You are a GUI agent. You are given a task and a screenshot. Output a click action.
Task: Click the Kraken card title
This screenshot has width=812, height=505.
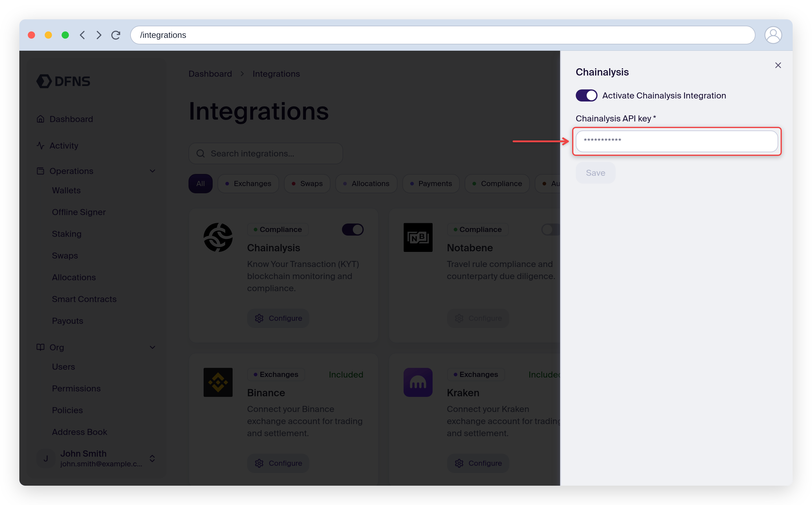[463, 393]
